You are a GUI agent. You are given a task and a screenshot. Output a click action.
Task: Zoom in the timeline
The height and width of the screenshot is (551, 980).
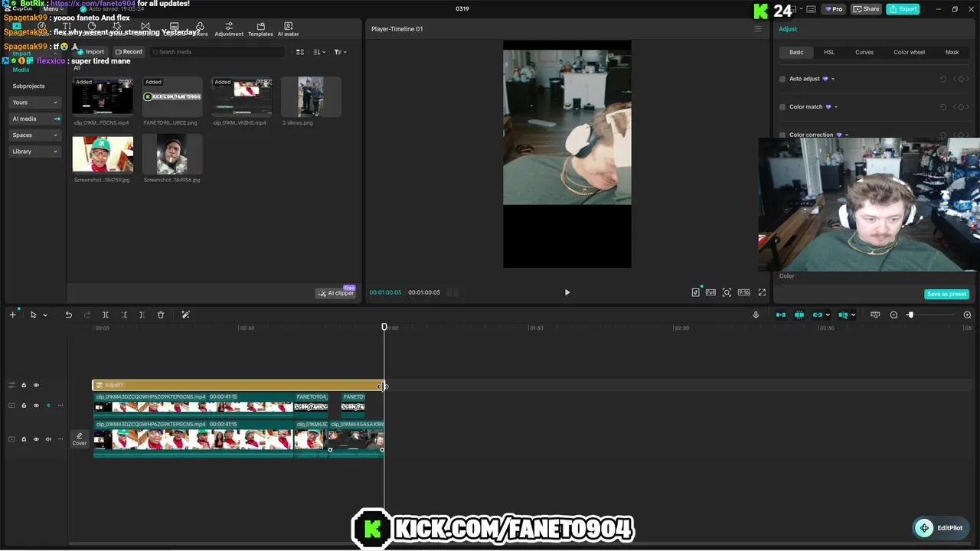click(x=967, y=315)
